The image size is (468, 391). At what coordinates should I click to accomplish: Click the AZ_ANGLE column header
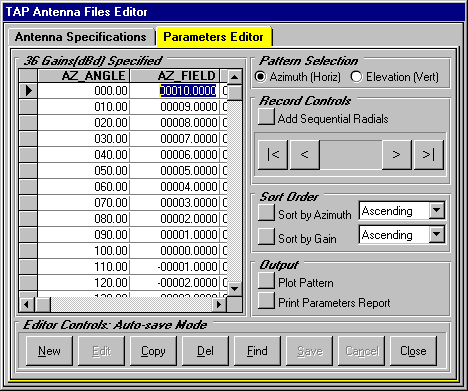pos(84,76)
